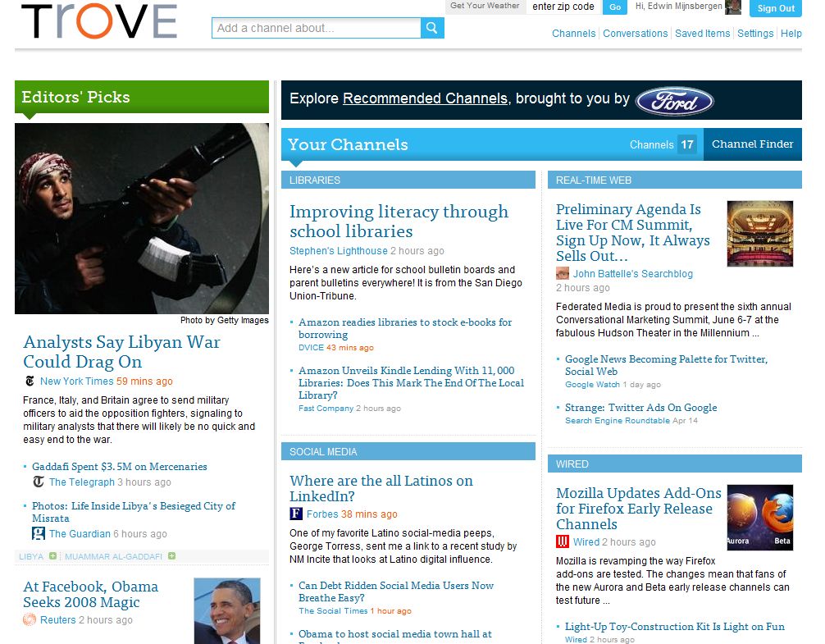The width and height of the screenshot is (825, 644).
Task: Click the user avatar beside Edwin Mijnsbergen
Action: [732, 7]
